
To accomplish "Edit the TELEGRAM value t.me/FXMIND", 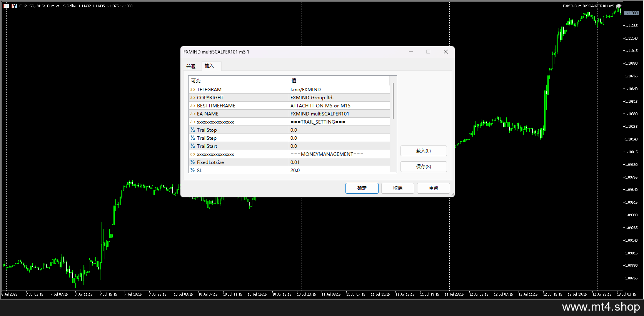I will click(339, 89).
